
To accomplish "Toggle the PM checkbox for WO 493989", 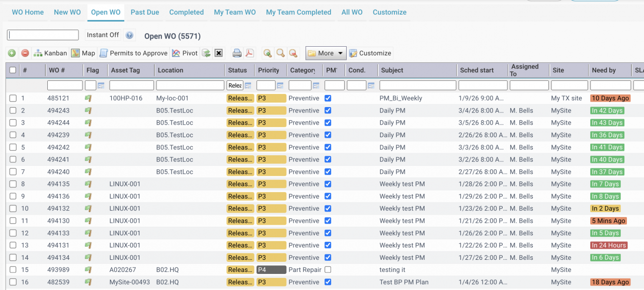I will pyautogui.click(x=328, y=270).
